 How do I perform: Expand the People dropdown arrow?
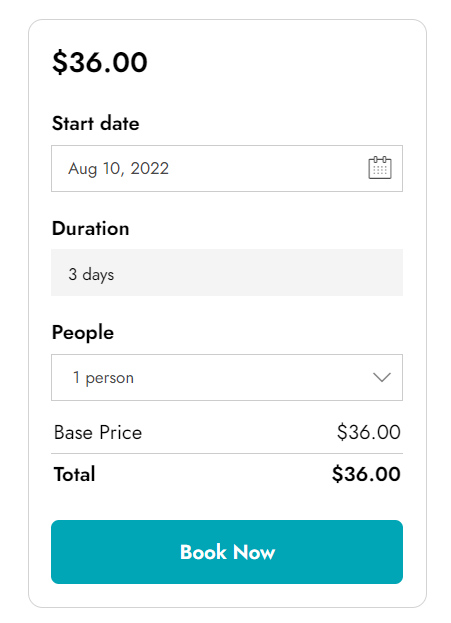[x=382, y=377]
